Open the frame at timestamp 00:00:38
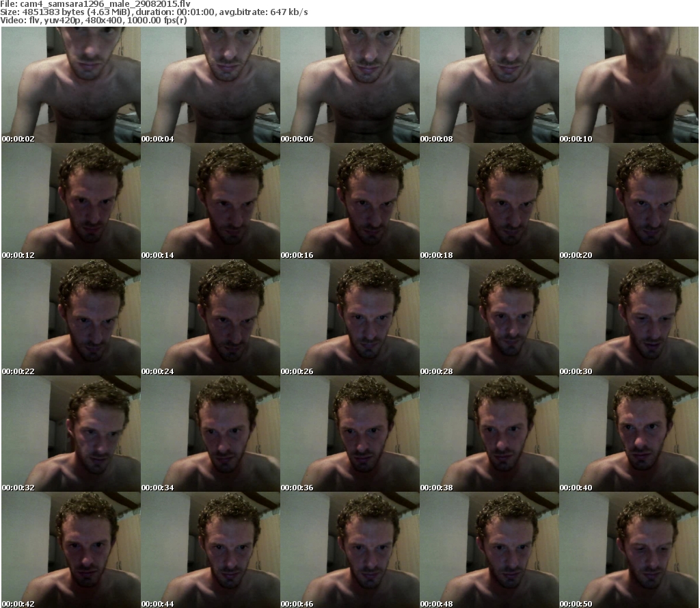This screenshot has height=608, width=700. tap(489, 434)
